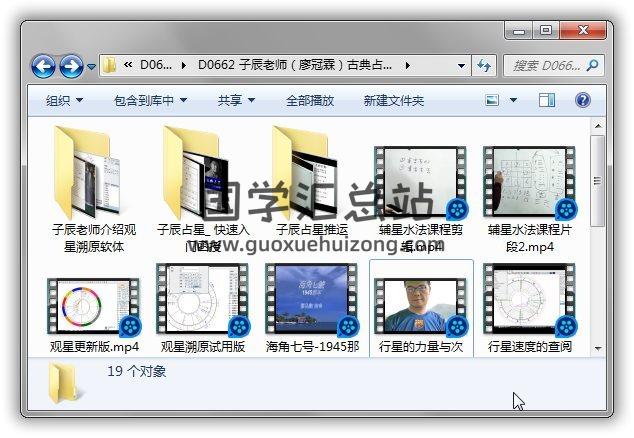Image resolution: width=634 pixels, height=438 pixels.
Task: Open the 组织 menu
Action: (x=65, y=100)
